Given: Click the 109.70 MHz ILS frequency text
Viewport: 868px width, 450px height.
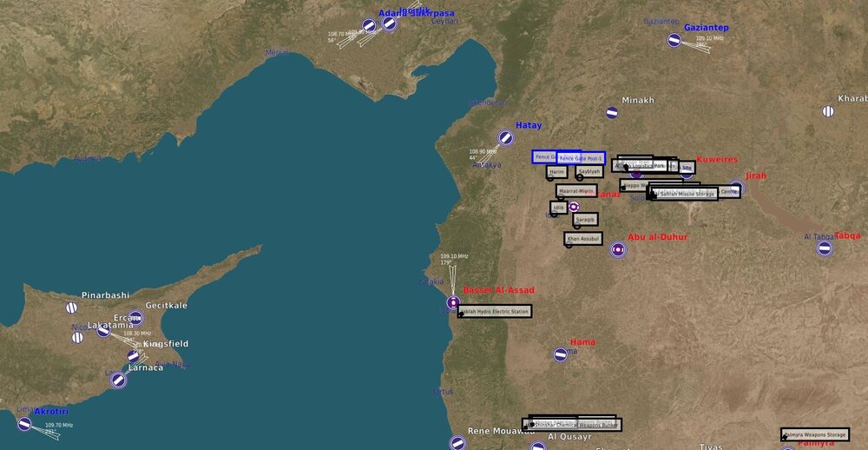Looking at the screenshot, I should 59,425.
